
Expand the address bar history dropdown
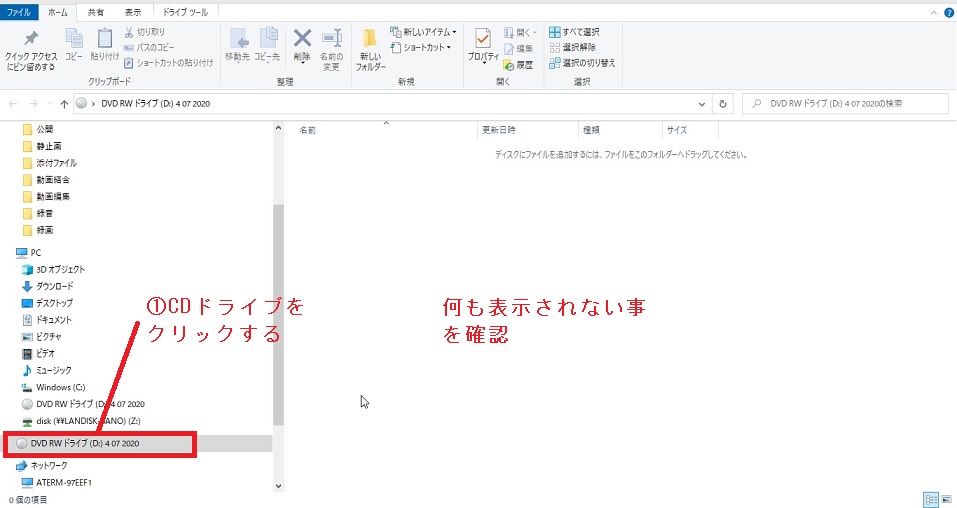tap(700, 103)
